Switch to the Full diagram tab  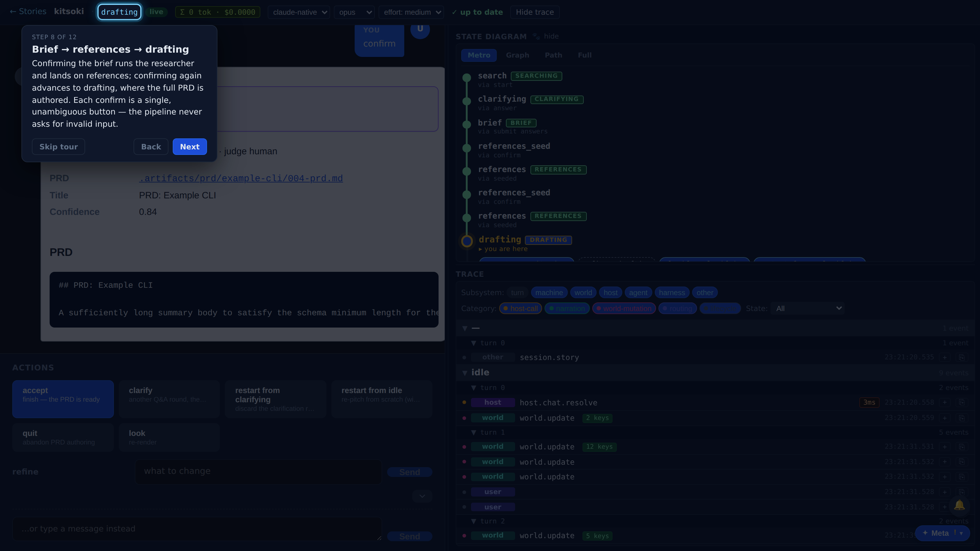584,55
